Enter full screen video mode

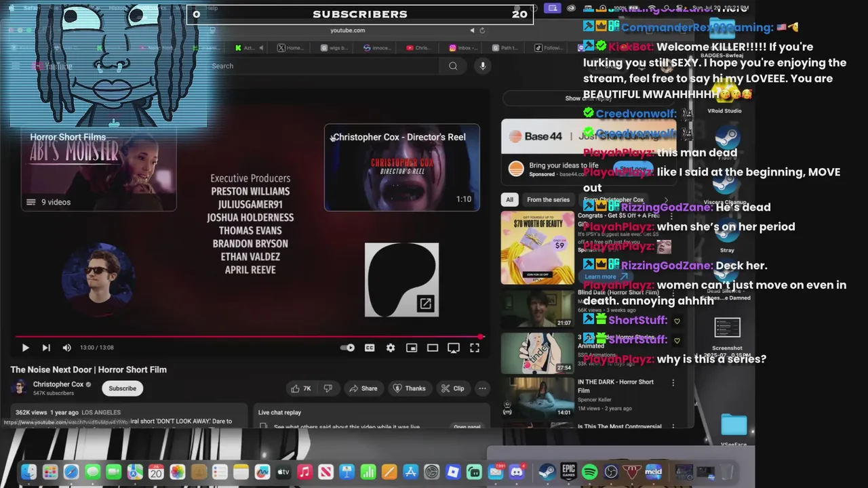pos(475,348)
